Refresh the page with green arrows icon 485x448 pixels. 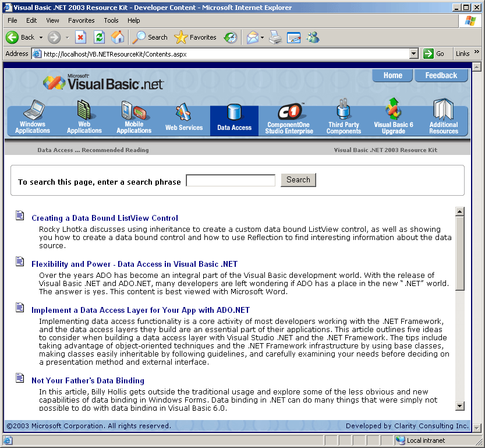click(99, 37)
